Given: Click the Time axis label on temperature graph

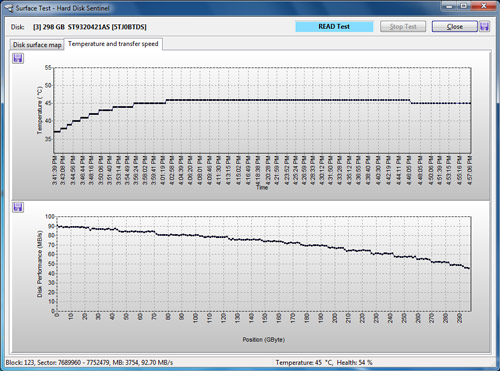Looking at the screenshot, I should pos(262,187).
